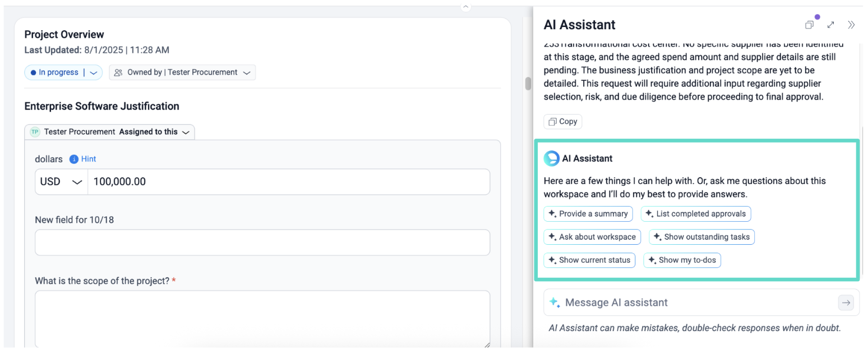Click the form's vertical scrollbar handle
The width and height of the screenshot is (868, 348).
(528, 83)
